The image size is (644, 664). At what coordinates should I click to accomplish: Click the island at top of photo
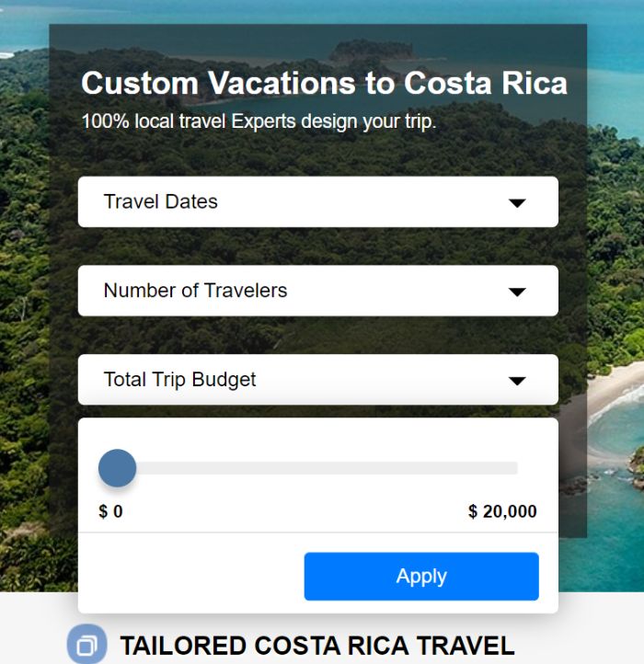tap(371, 51)
